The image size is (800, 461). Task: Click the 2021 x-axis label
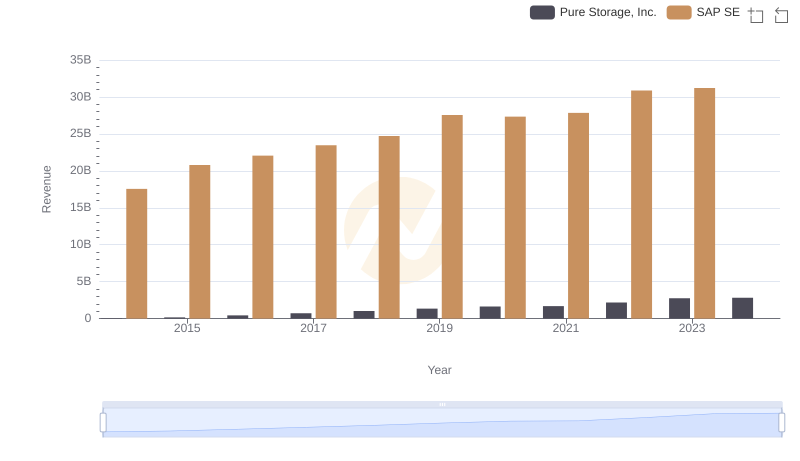[566, 328]
